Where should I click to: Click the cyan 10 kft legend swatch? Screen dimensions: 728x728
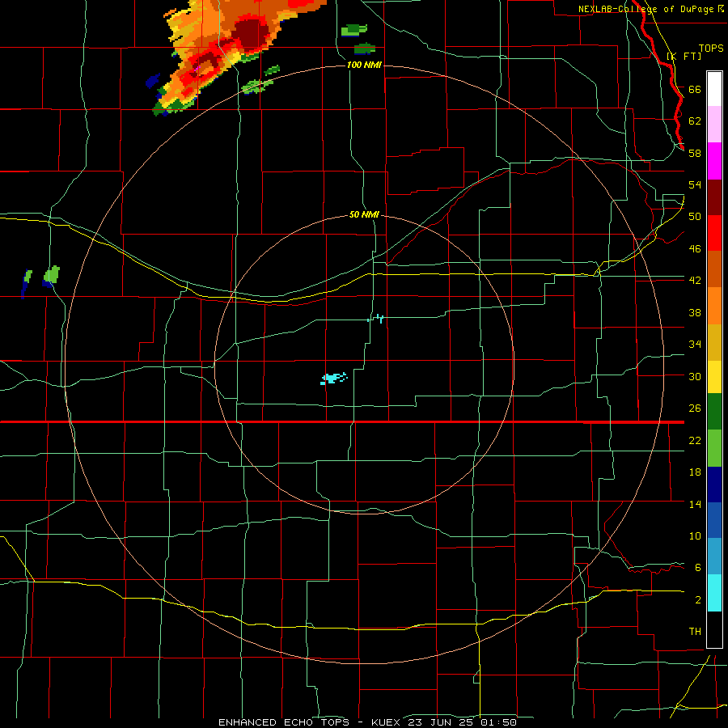tap(714, 593)
